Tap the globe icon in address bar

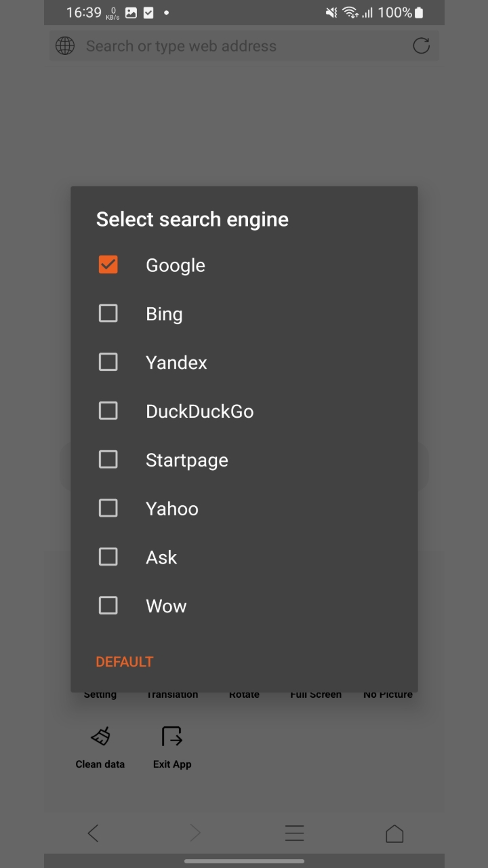click(65, 46)
